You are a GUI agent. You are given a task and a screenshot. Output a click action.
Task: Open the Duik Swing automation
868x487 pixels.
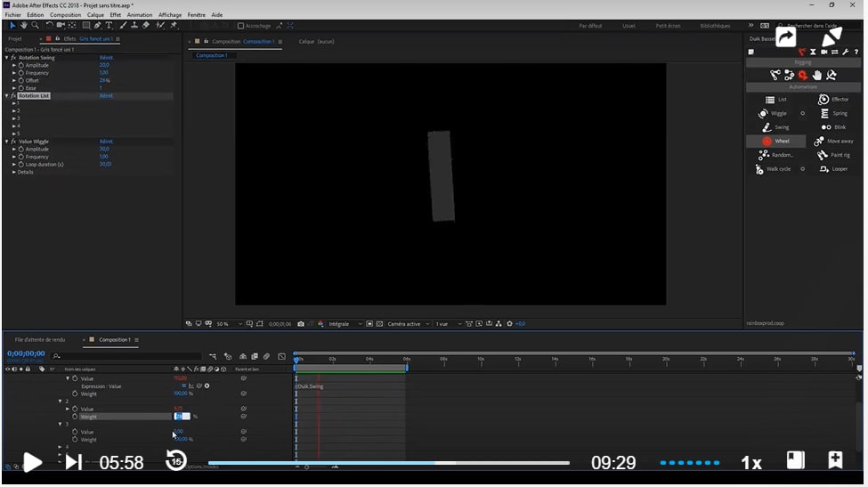pyautogui.click(x=775, y=127)
